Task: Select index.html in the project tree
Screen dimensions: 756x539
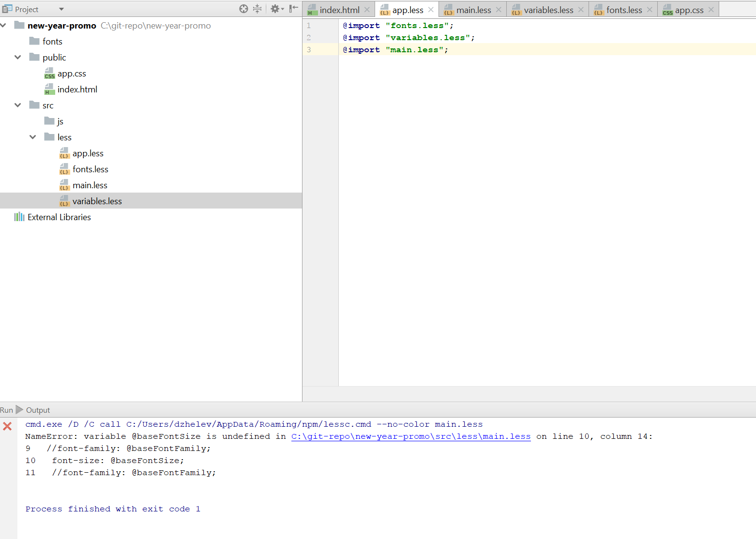Action: [77, 90]
